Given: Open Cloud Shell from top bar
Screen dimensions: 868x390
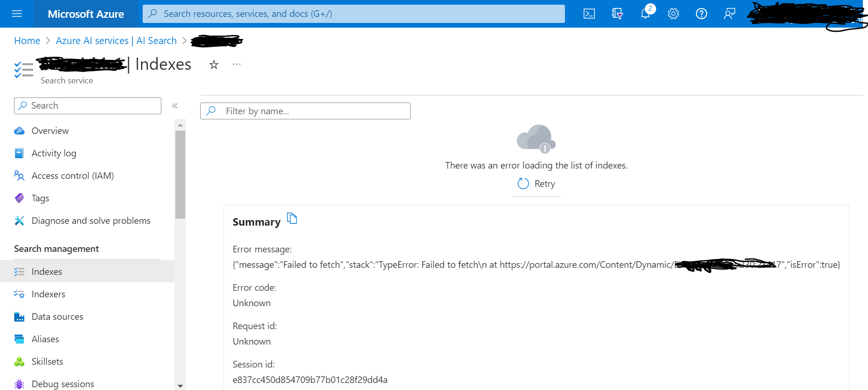Looking at the screenshot, I should [589, 14].
